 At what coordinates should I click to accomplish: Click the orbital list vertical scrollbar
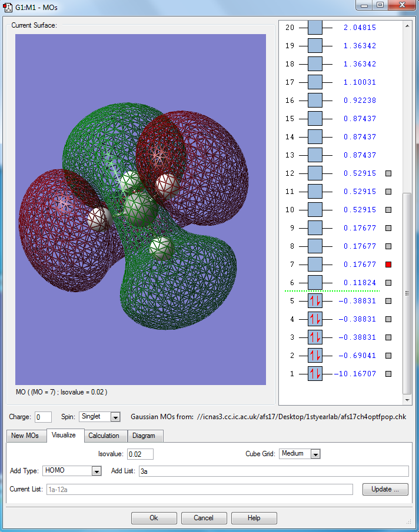[x=407, y=294]
